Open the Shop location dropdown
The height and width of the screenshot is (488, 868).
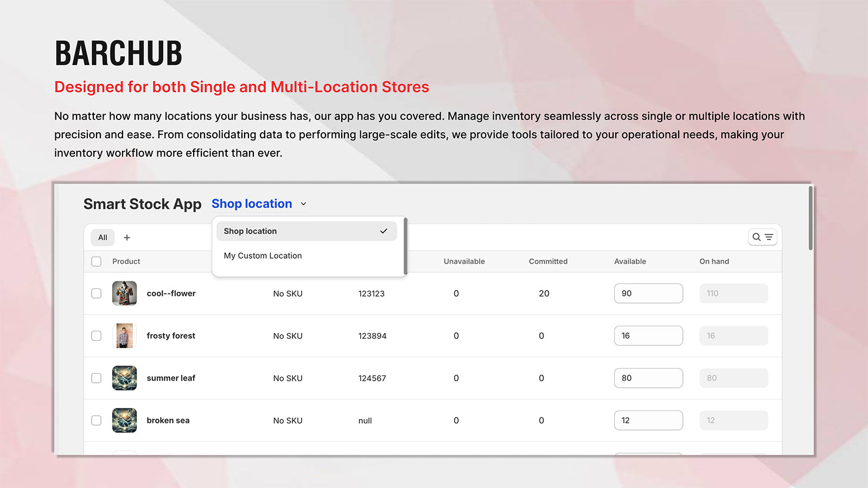point(252,204)
